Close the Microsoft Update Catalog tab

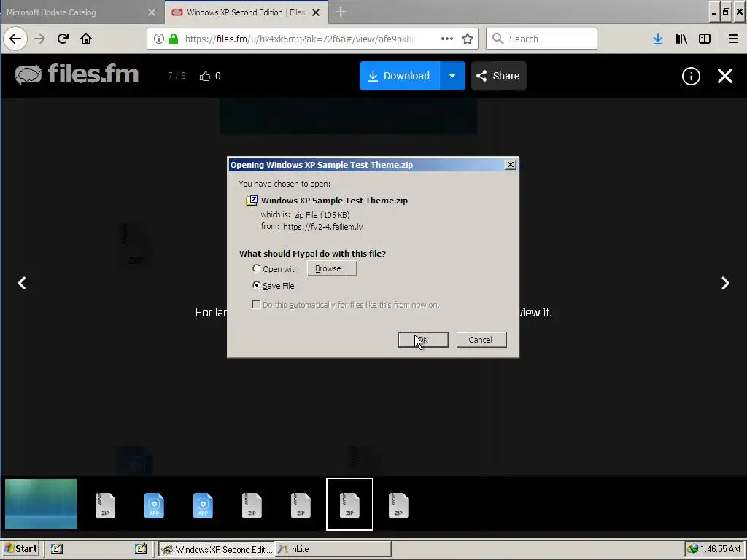point(152,12)
